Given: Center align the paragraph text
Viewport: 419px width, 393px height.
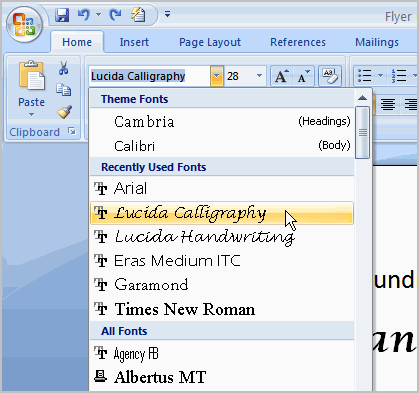Looking at the screenshot, I should tap(388, 104).
